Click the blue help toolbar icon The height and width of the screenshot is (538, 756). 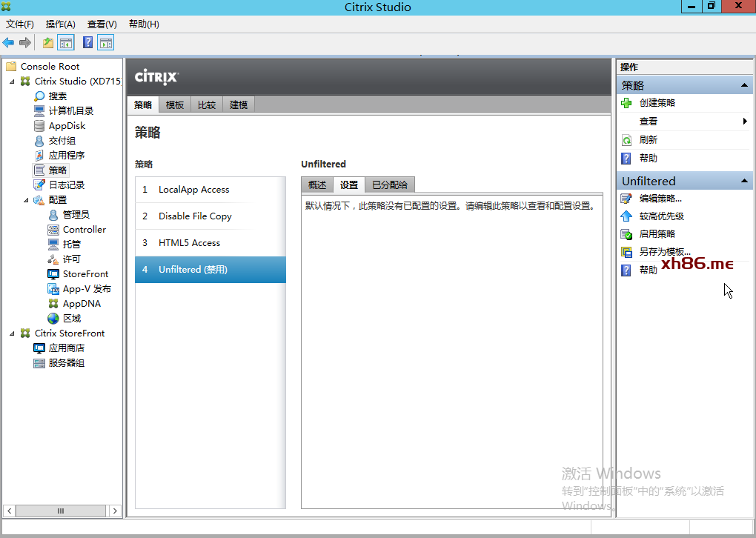tap(87, 42)
